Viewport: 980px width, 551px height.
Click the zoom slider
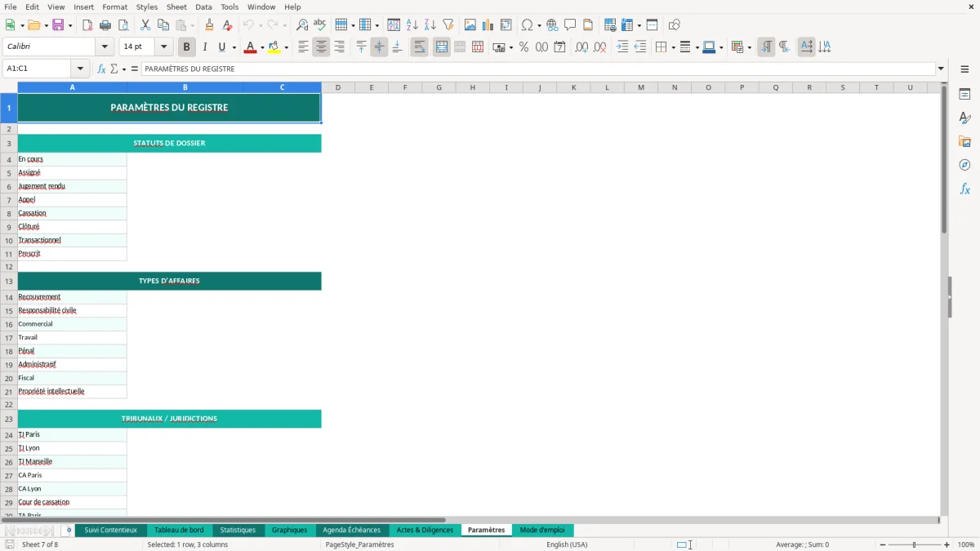[x=915, y=544]
